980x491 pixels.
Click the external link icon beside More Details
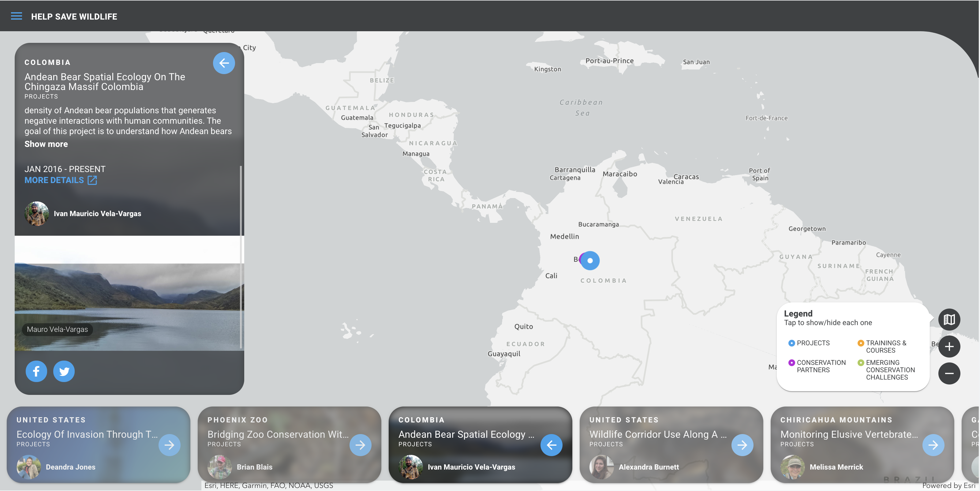click(x=92, y=180)
